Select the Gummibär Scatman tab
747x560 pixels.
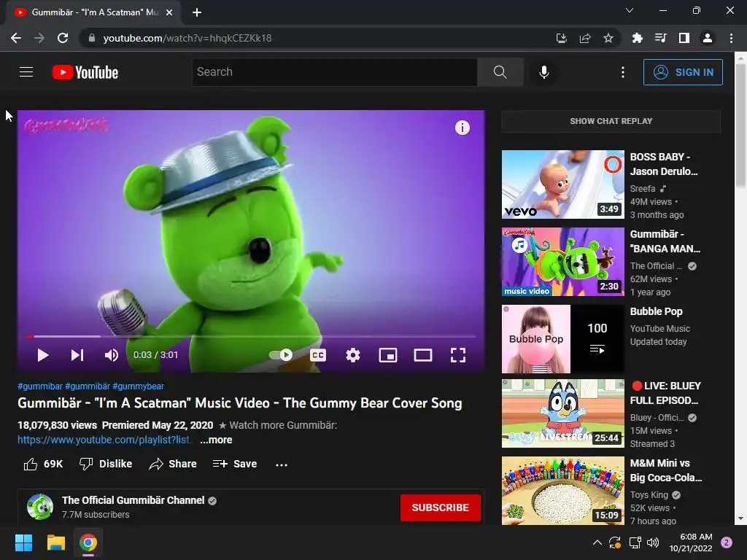pyautogui.click(x=93, y=12)
